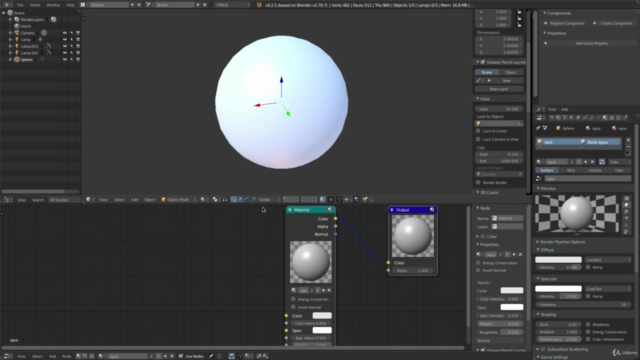This screenshot has width=640, height=360.
Task: Select the Halo material type tab
Action: click(619, 170)
